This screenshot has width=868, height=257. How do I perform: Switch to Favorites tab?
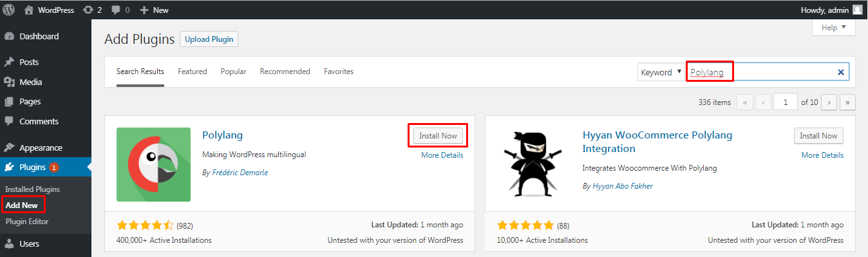[x=339, y=71]
